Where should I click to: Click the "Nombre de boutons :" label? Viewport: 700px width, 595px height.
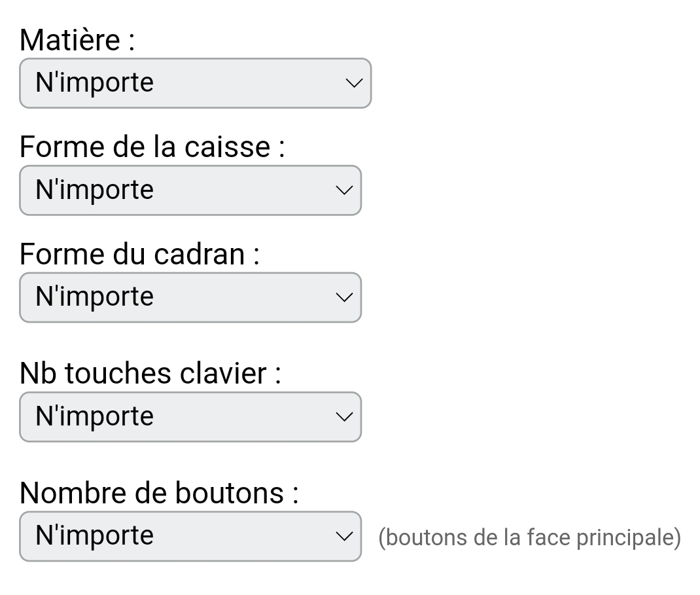pos(159,493)
